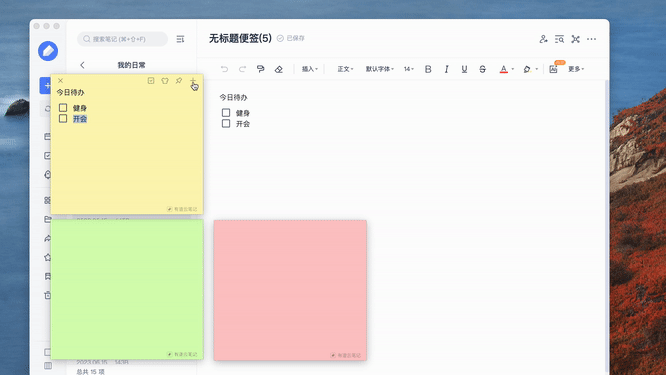The image size is (666, 375).
Task: Tick the 健身 checkbox in editor
Action: pos(226,113)
